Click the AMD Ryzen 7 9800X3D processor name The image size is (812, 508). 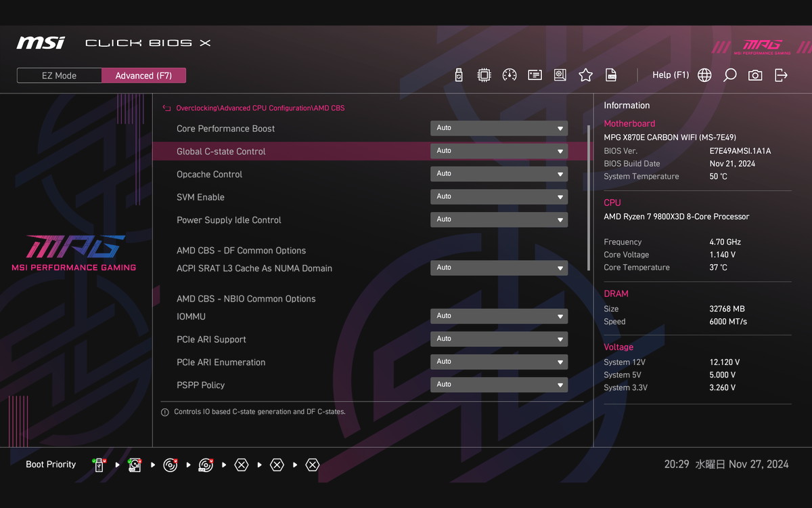point(677,217)
